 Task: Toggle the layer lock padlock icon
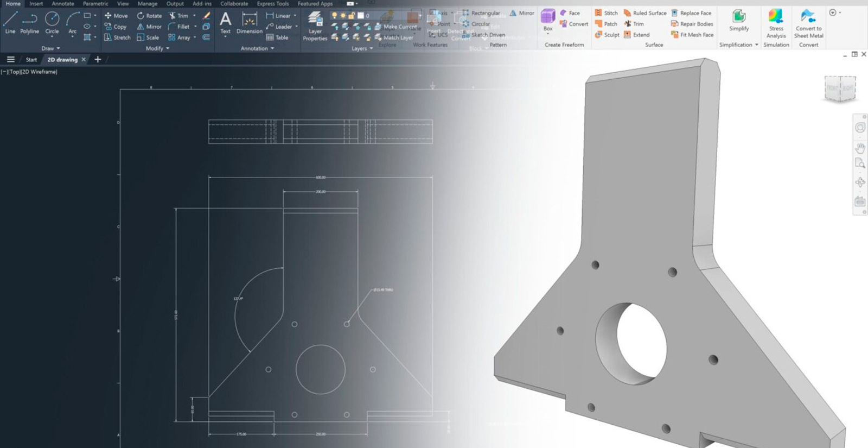point(352,16)
